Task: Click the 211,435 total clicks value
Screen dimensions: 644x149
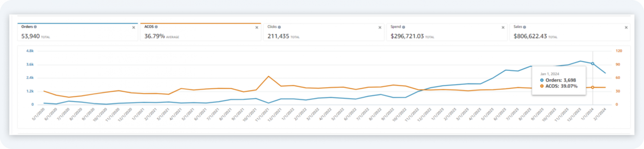Action: pyautogui.click(x=278, y=36)
